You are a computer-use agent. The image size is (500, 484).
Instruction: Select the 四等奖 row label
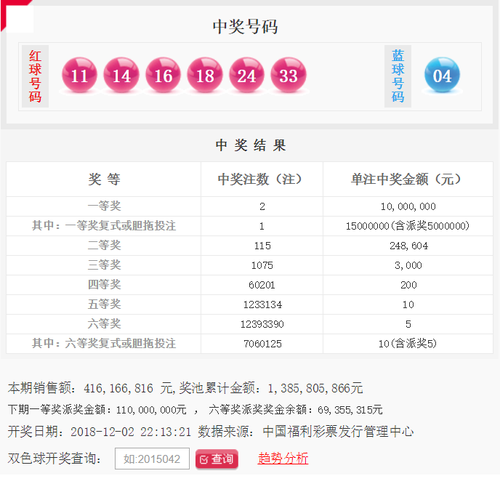(104, 284)
